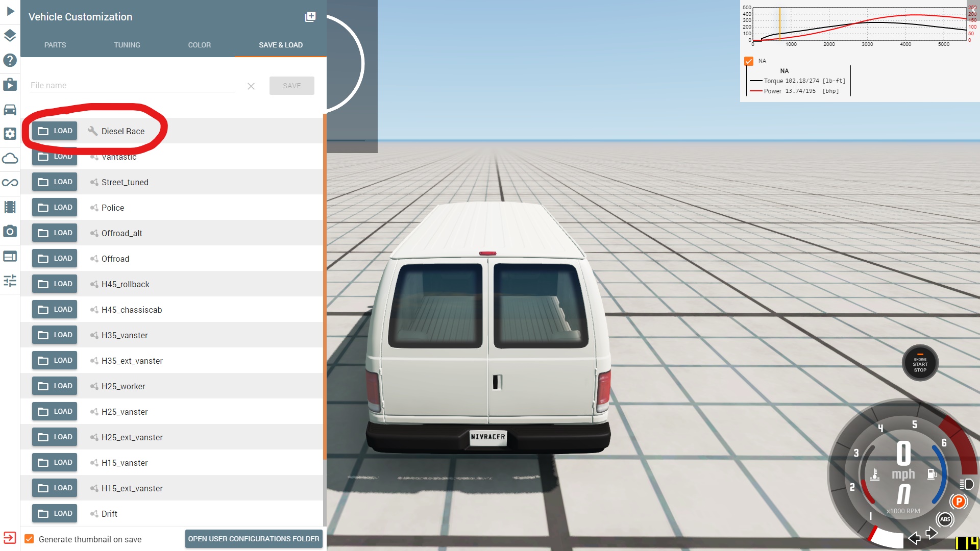Open the vehicle config gear icon in the sidebar
The width and height of the screenshot is (980, 551).
point(10,134)
